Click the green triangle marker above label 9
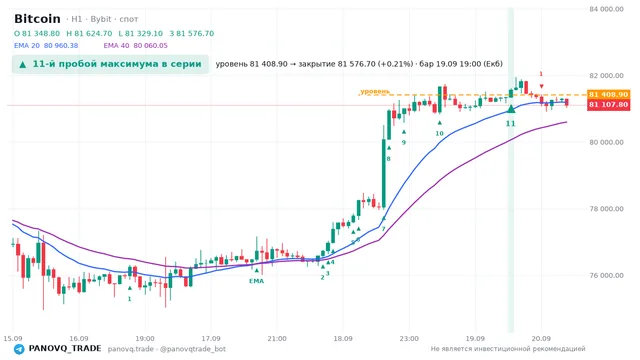Viewport: 640px width, 360px height. (404, 132)
